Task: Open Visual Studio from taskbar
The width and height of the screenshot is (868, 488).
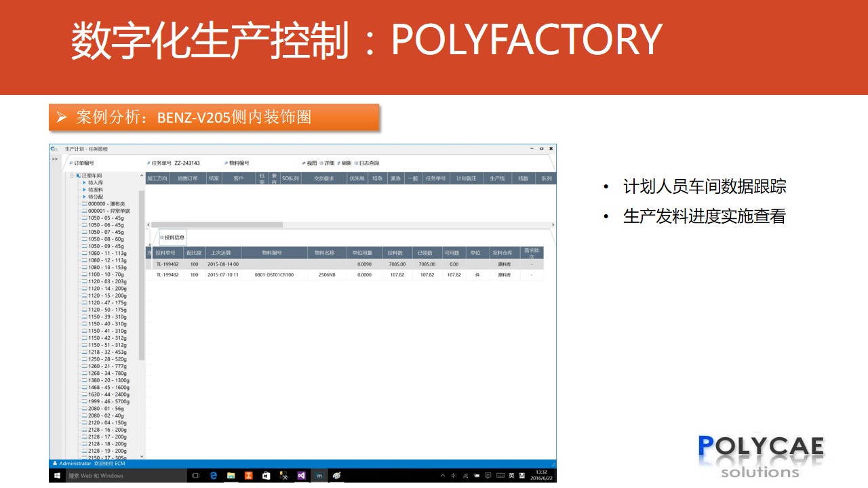Action: [302, 476]
